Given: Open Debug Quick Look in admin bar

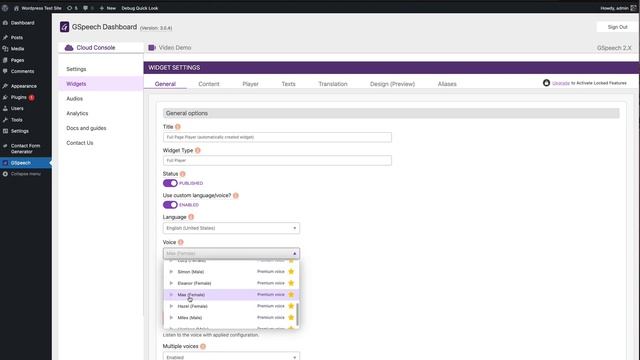Looking at the screenshot, I should pos(140,8).
